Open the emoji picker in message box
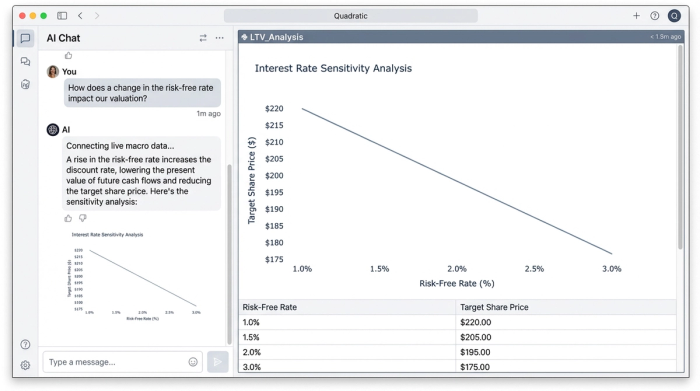This screenshot has width=700, height=391. 193,362
